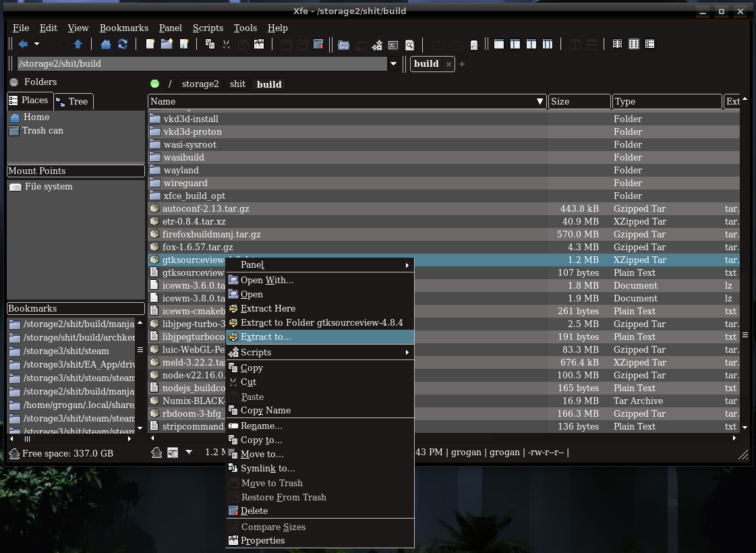Screen dimensions: 756x553
Task: Click the shit breadcrumb button
Action: [237, 84]
